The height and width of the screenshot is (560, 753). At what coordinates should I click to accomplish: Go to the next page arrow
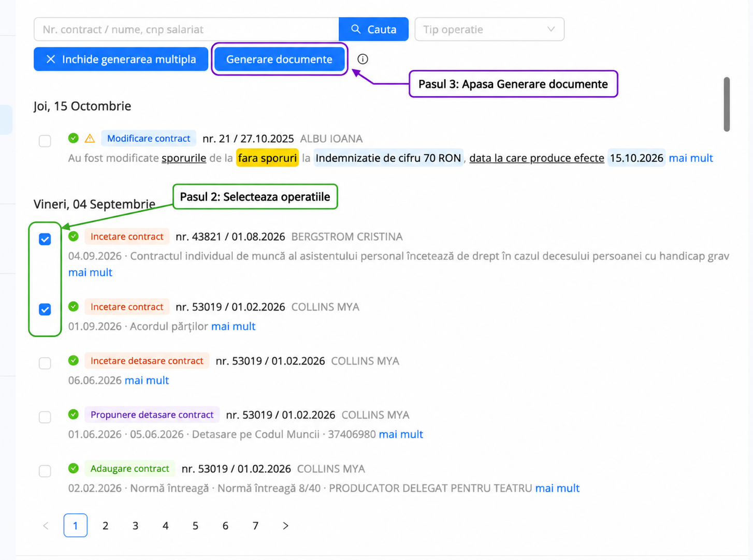point(285,526)
